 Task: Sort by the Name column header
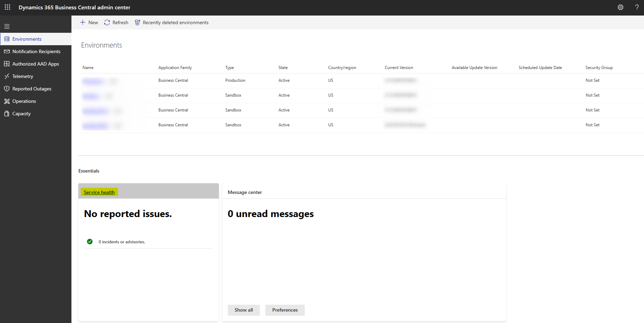click(88, 68)
